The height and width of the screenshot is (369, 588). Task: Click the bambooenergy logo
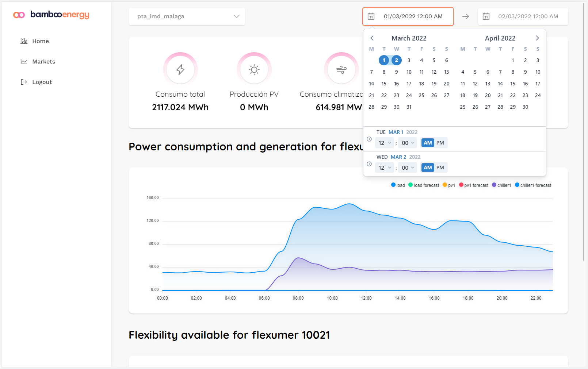51,15
